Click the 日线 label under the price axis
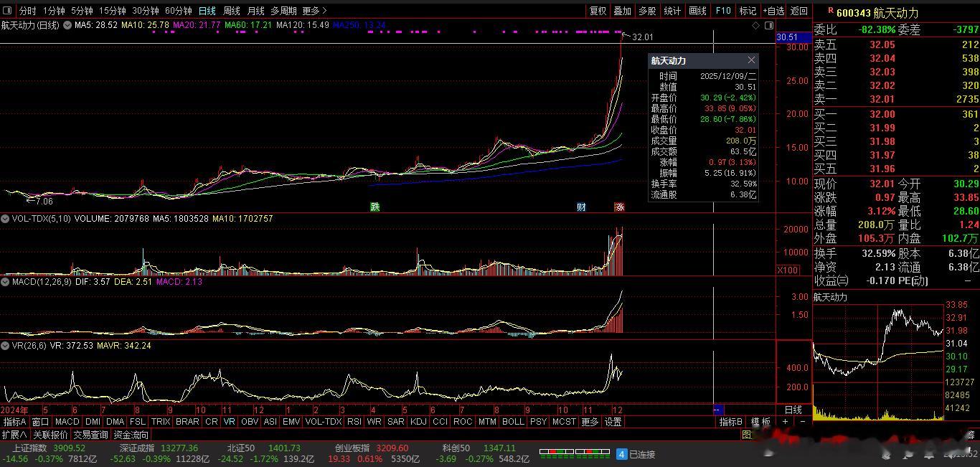The width and height of the screenshot is (980, 467). pos(793,410)
